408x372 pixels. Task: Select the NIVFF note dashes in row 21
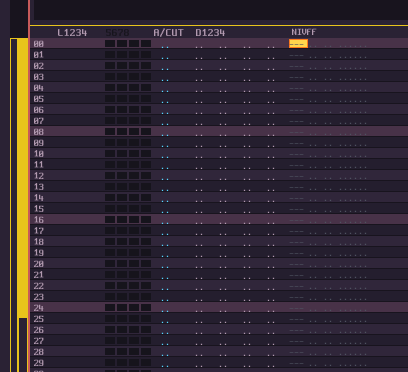[x=297, y=275]
